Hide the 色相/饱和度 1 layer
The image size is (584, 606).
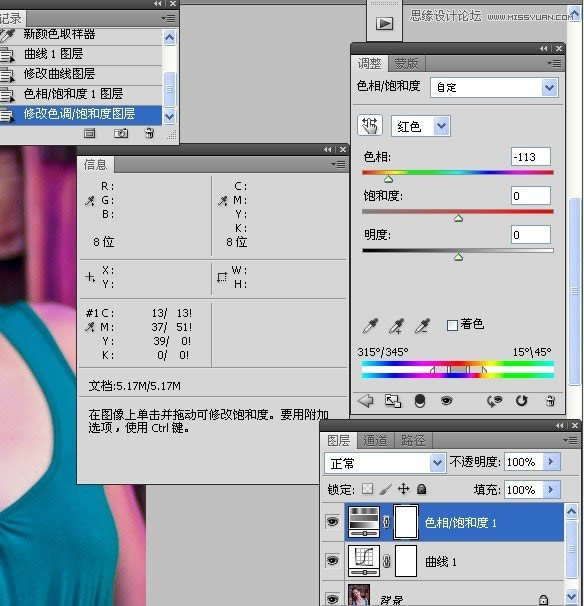(332, 522)
